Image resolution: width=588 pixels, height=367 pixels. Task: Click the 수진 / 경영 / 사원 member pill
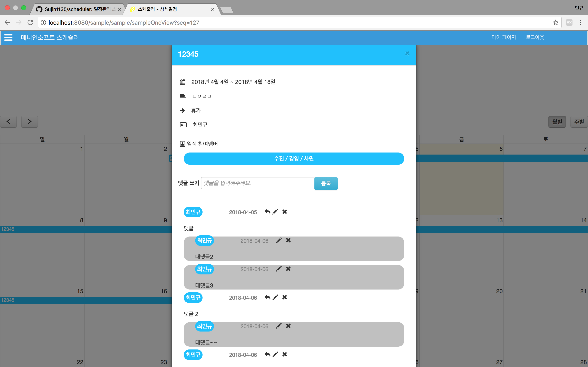click(x=294, y=158)
